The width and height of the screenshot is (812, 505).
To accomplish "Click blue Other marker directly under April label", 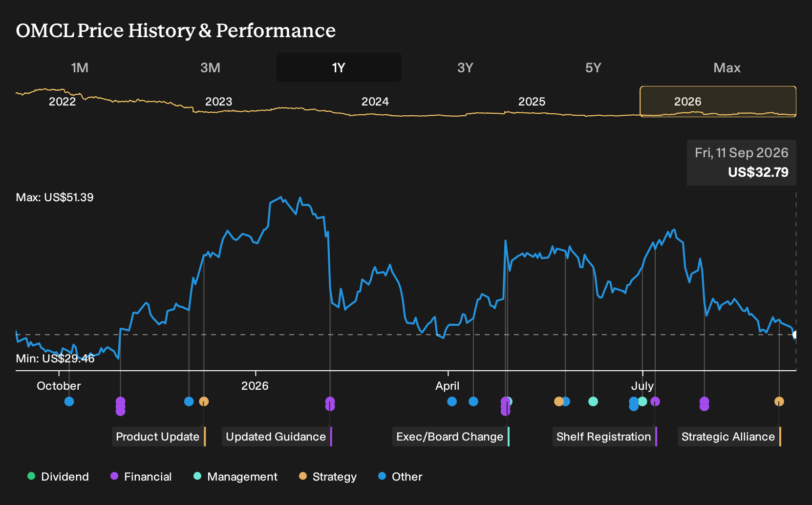I will (x=452, y=401).
